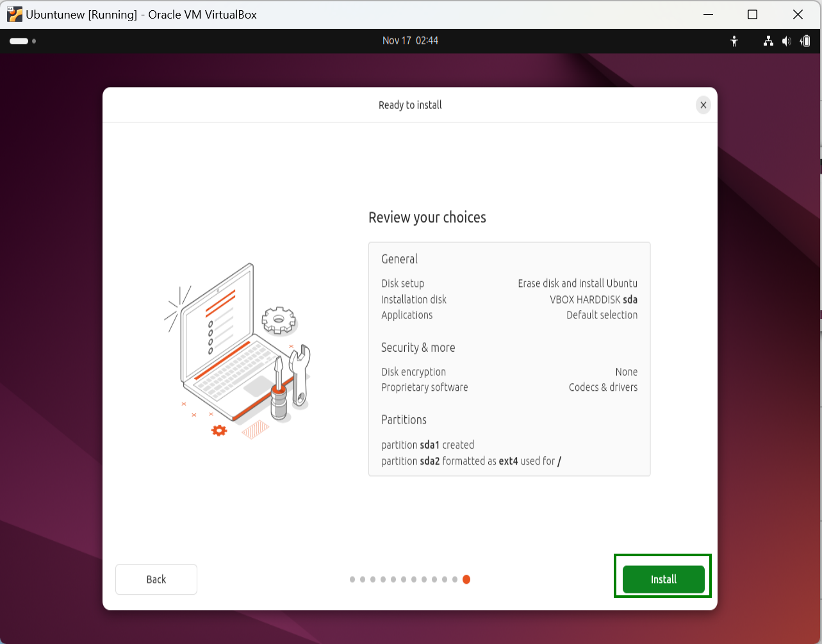Click the network icon in top bar

[768, 41]
